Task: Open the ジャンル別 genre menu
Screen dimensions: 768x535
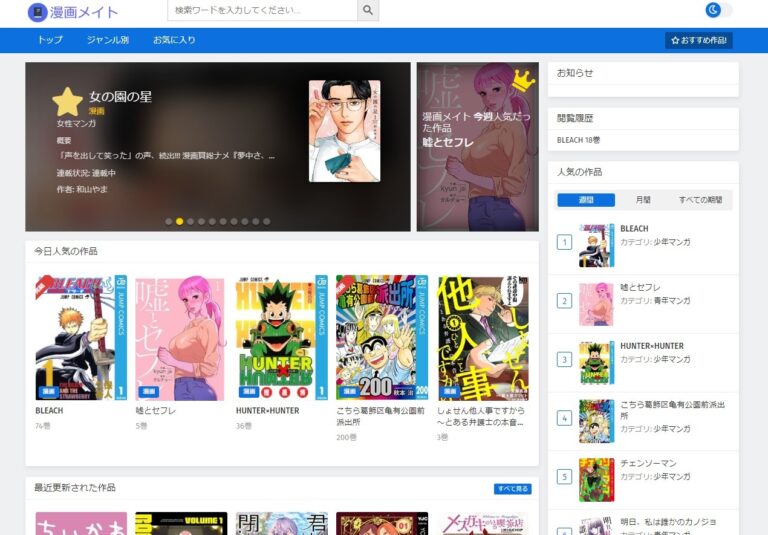Action: click(107, 40)
